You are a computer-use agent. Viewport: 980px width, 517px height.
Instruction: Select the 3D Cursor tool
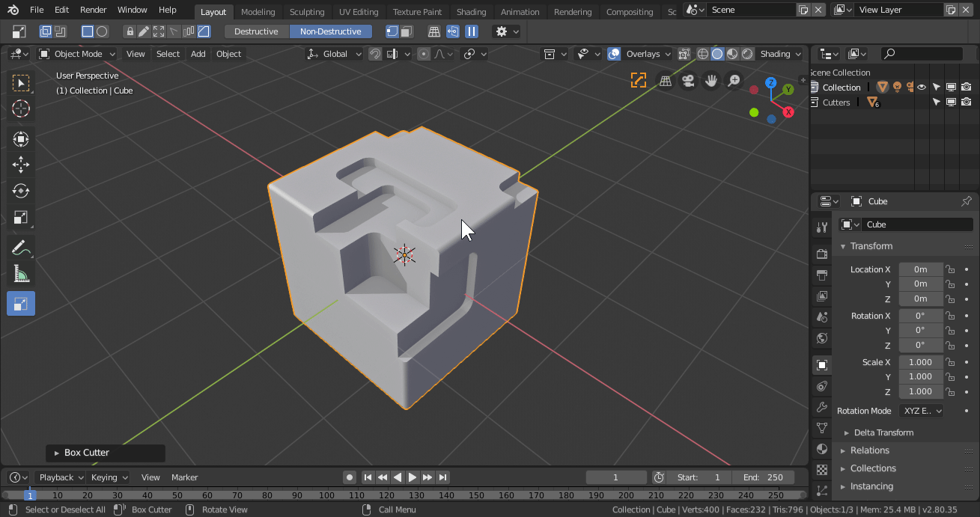click(x=21, y=108)
